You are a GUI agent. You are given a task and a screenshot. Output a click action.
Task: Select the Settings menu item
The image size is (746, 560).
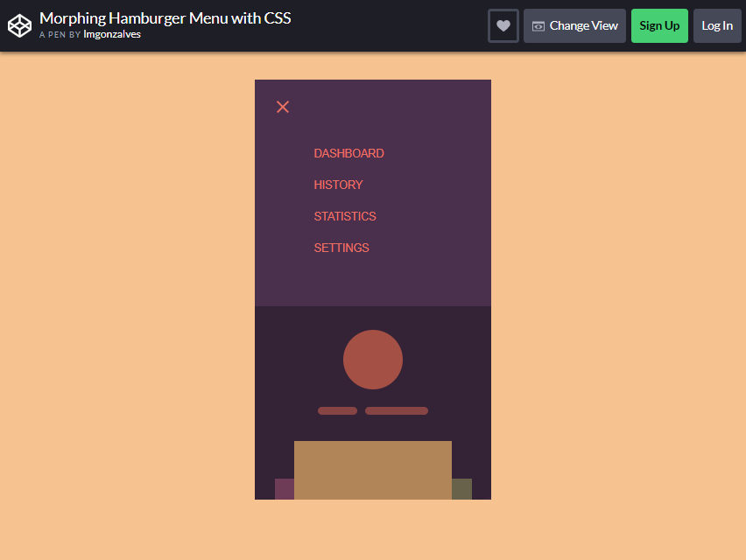click(x=341, y=248)
